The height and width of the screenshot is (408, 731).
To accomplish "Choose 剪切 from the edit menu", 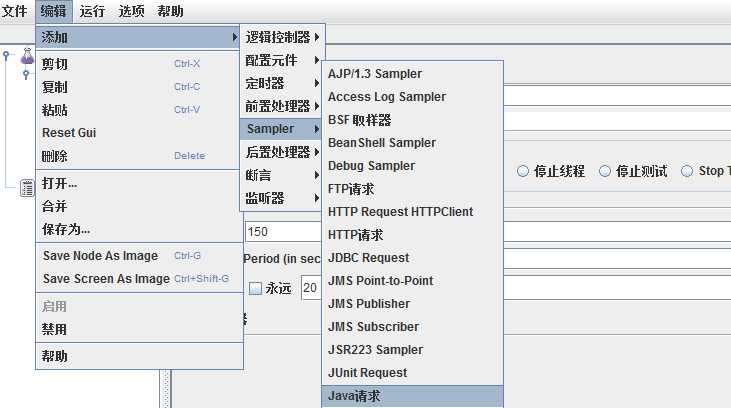I will [x=138, y=63].
